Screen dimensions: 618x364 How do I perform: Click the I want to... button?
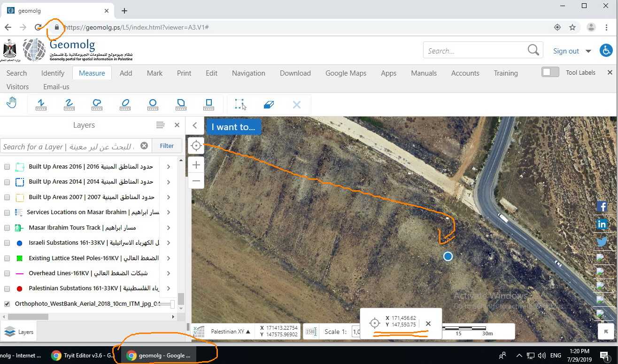[x=233, y=127]
